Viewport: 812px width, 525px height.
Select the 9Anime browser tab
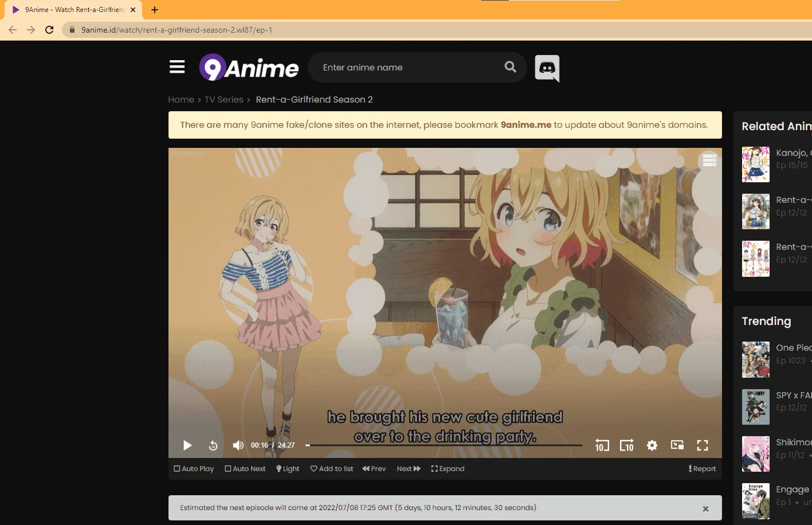[73, 10]
